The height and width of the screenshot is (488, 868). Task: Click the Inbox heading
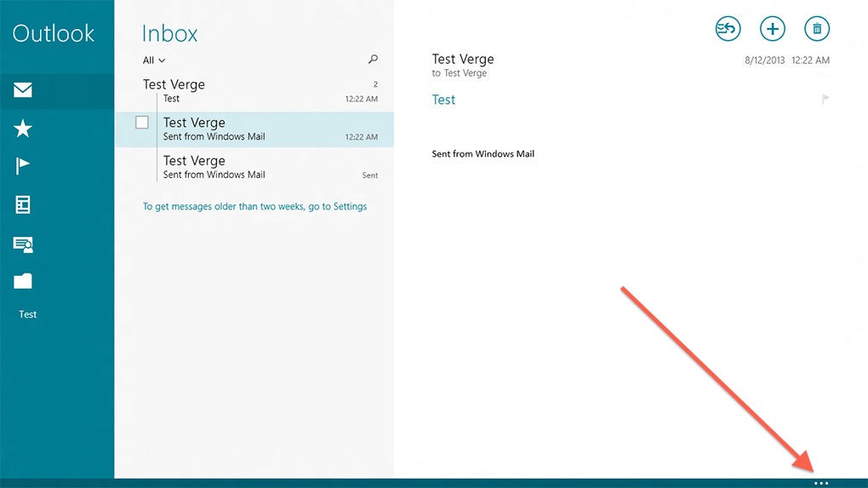[169, 33]
